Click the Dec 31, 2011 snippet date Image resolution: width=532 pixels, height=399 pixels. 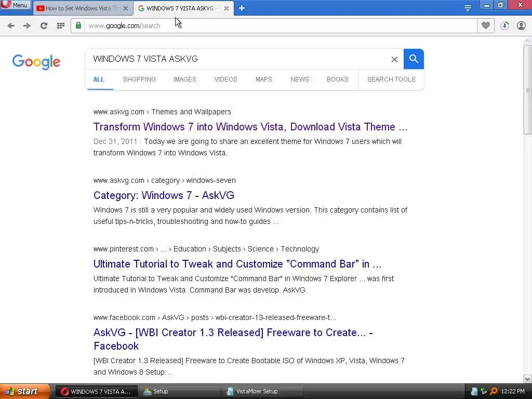pyautogui.click(x=115, y=141)
